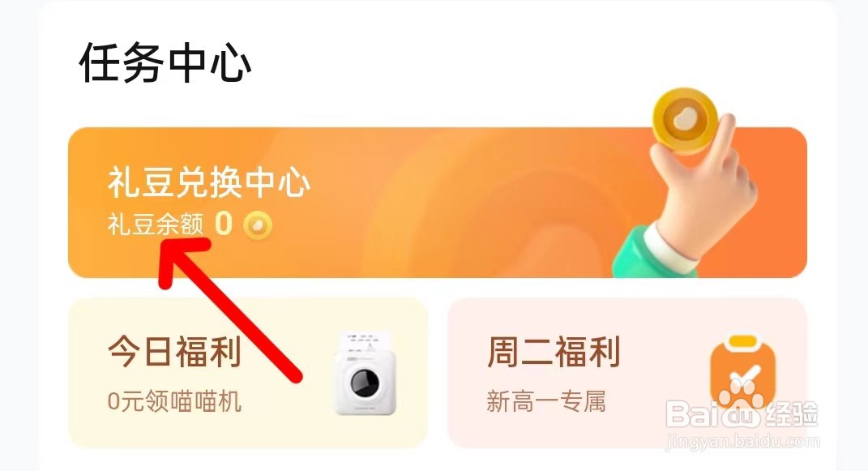Click the 礼豆兑换中心 title text

pyautogui.click(x=209, y=182)
